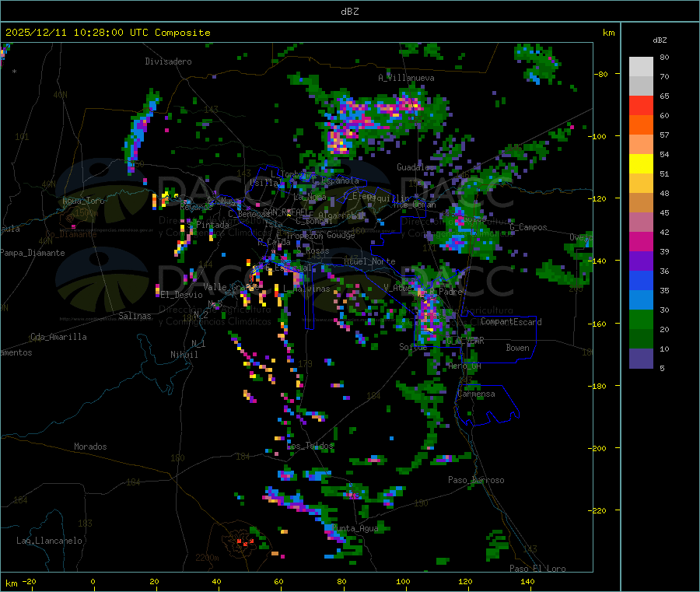This screenshot has width=700, height=592.
Task: Click the red echo at the volcano near 2200m
Action: pyautogui.click(x=245, y=542)
